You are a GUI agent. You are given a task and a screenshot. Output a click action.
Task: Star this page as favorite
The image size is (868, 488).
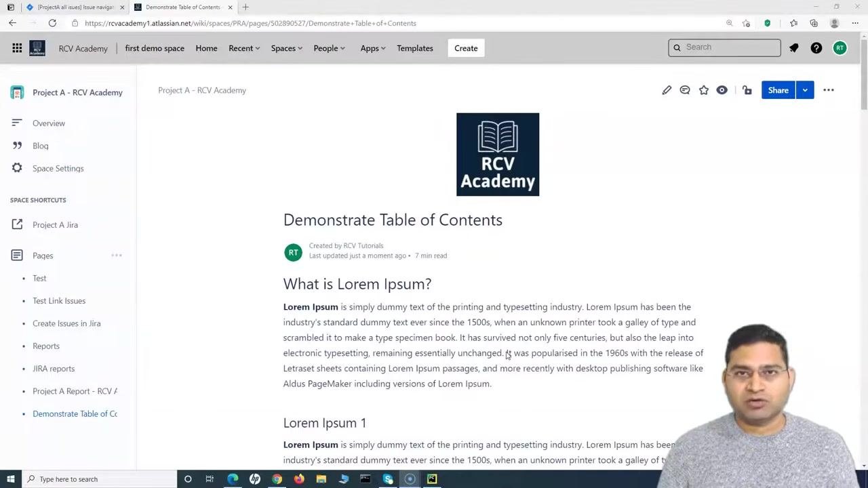click(704, 90)
